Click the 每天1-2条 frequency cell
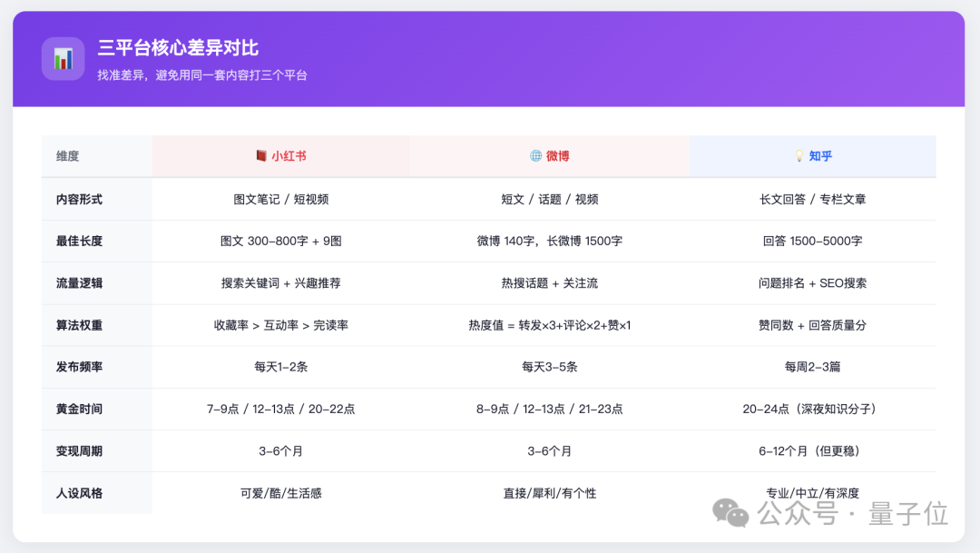 click(280, 367)
